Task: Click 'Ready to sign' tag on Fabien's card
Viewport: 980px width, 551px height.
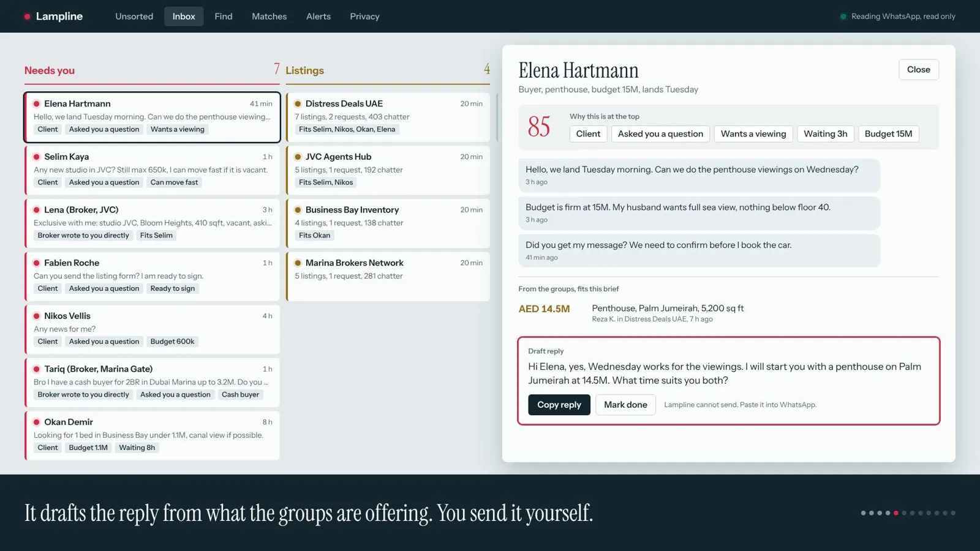Action: click(x=173, y=288)
